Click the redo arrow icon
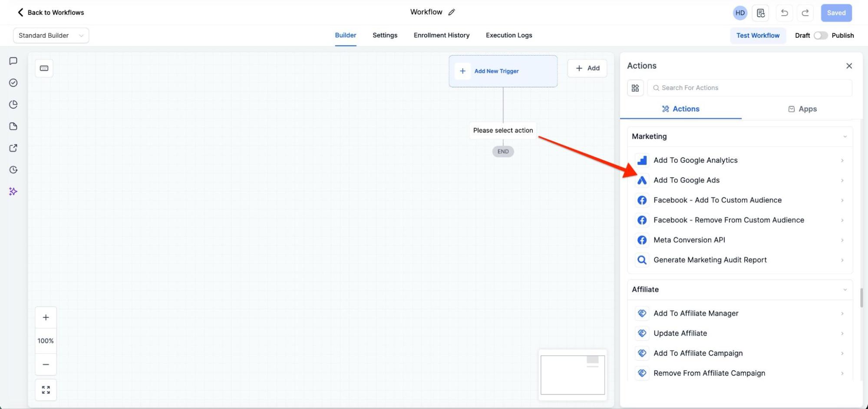The width and height of the screenshot is (868, 409). [x=805, y=13]
